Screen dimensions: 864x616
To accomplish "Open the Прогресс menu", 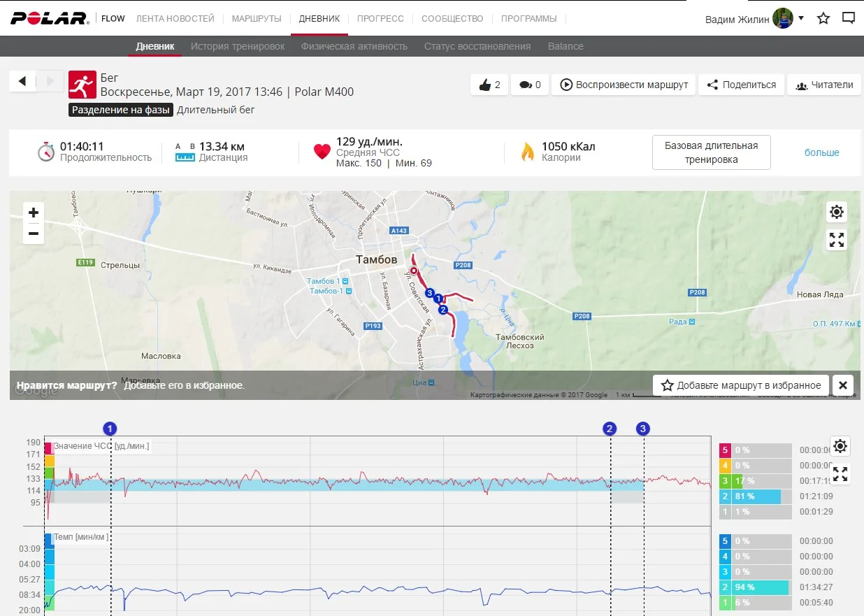I will [x=380, y=18].
